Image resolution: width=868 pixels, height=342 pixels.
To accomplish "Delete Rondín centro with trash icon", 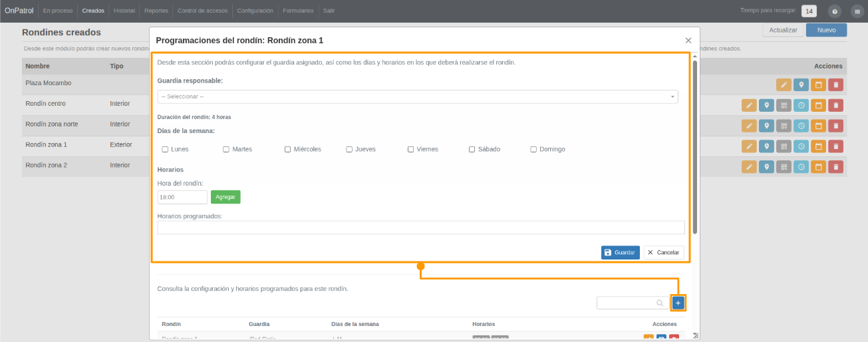I will pyautogui.click(x=835, y=105).
